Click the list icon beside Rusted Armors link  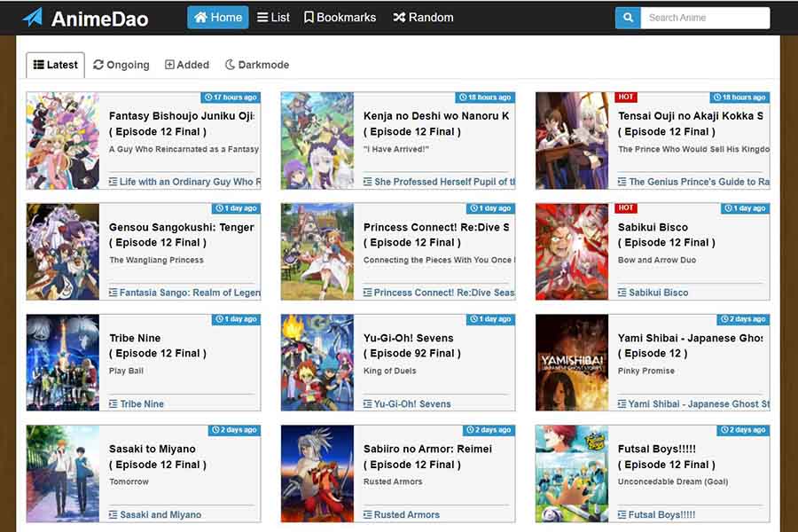[x=367, y=514]
